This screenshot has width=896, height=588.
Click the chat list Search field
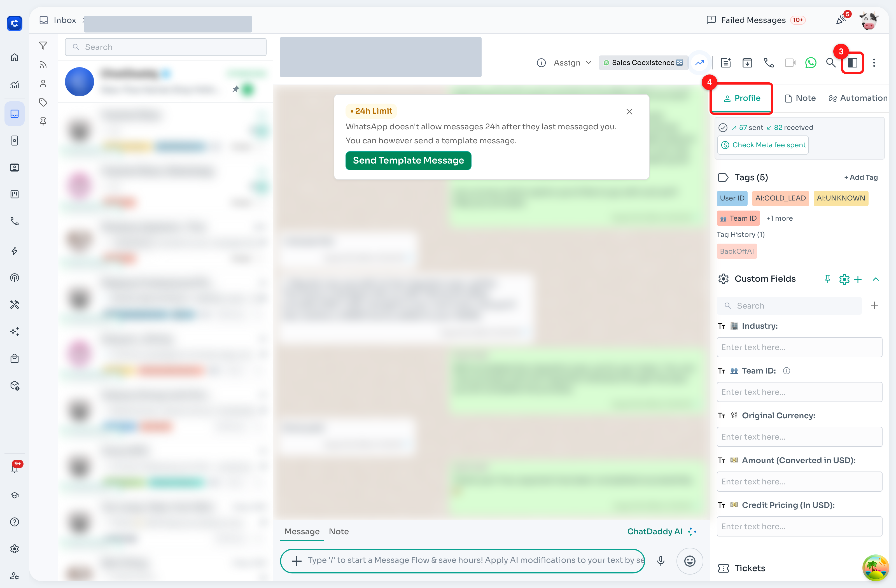pyautogui.click(x=165, y=47)
